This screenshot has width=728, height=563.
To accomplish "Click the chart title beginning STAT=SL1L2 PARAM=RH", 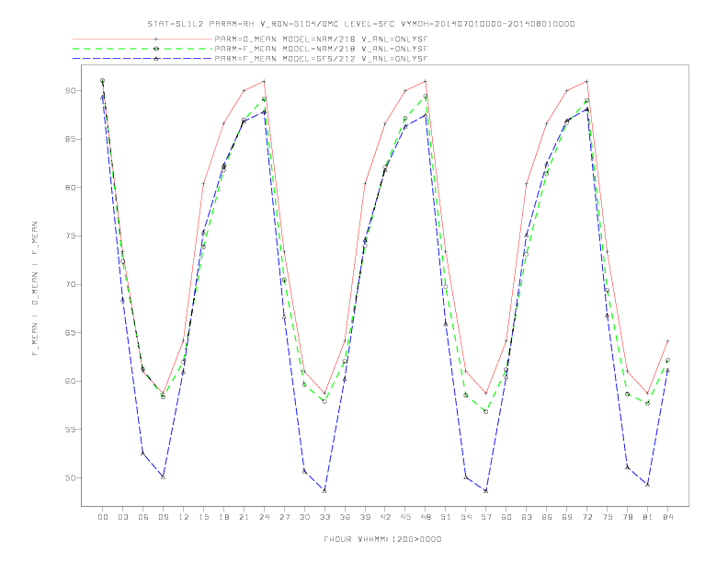I will [360, 24].
